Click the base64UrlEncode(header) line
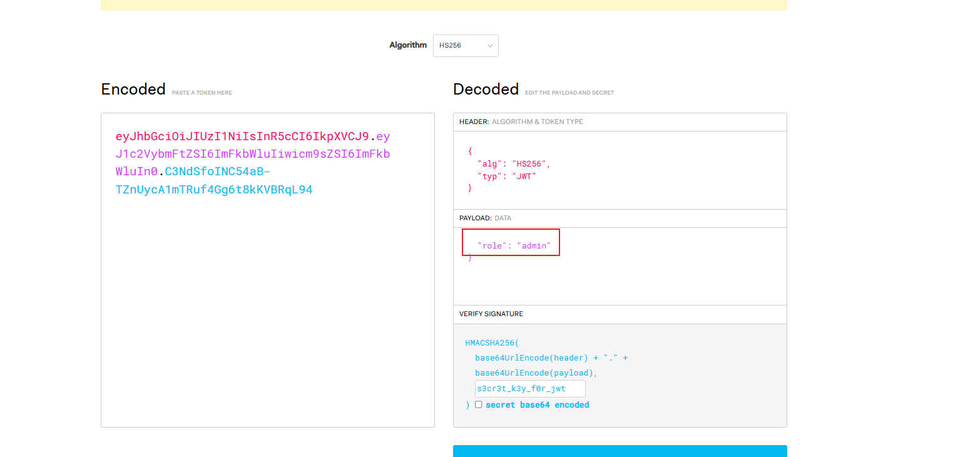The height and width of the screenshot is (457, 980). tap(551, 358)
